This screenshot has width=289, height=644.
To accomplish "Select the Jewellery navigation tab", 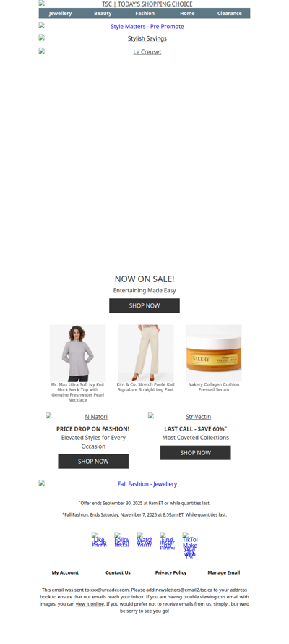I will [x=60, y=13].
